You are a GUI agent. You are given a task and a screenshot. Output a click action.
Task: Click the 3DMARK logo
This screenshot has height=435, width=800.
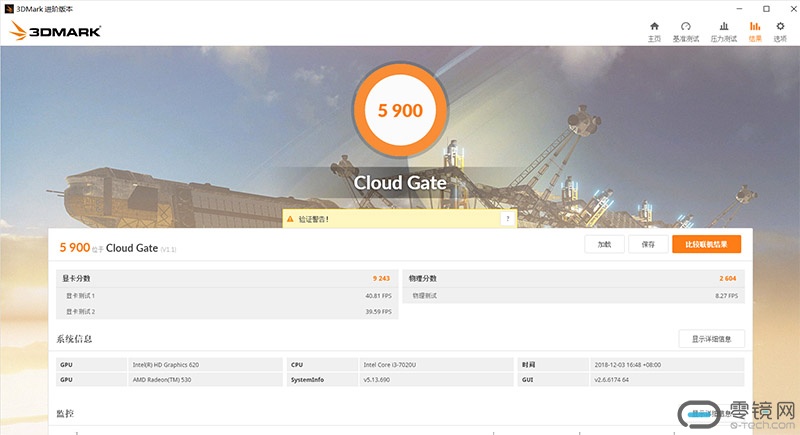point(55,31)
